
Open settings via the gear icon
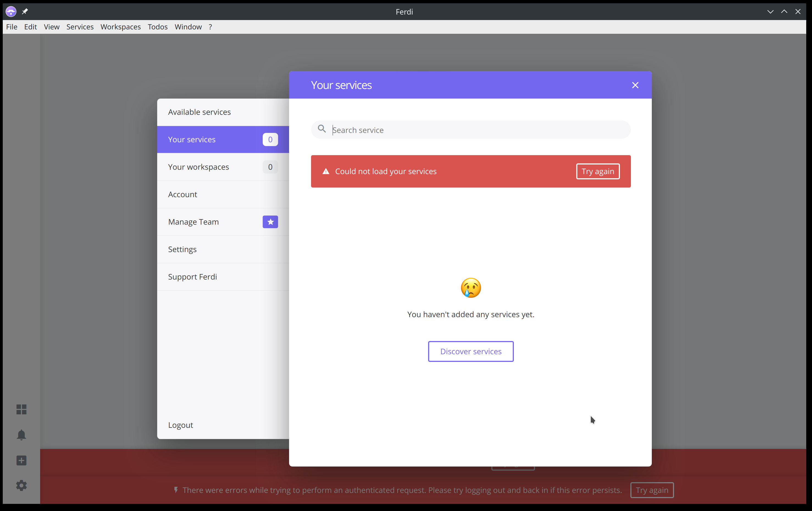(x=21, y=485)
